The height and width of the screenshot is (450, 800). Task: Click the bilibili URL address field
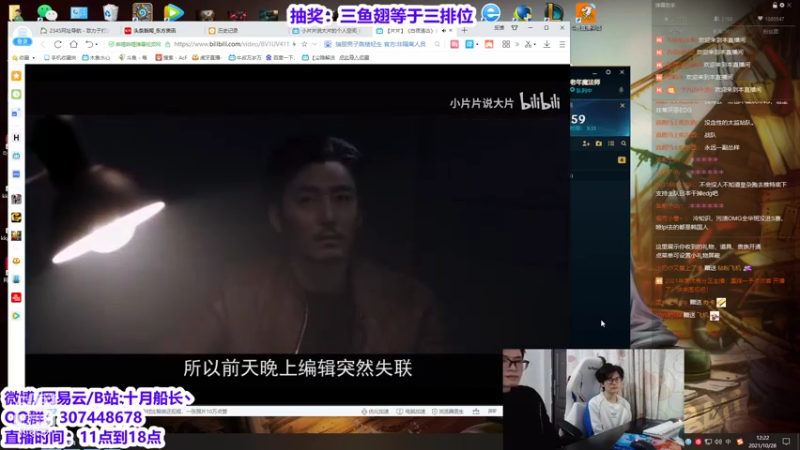click(231, 44)
